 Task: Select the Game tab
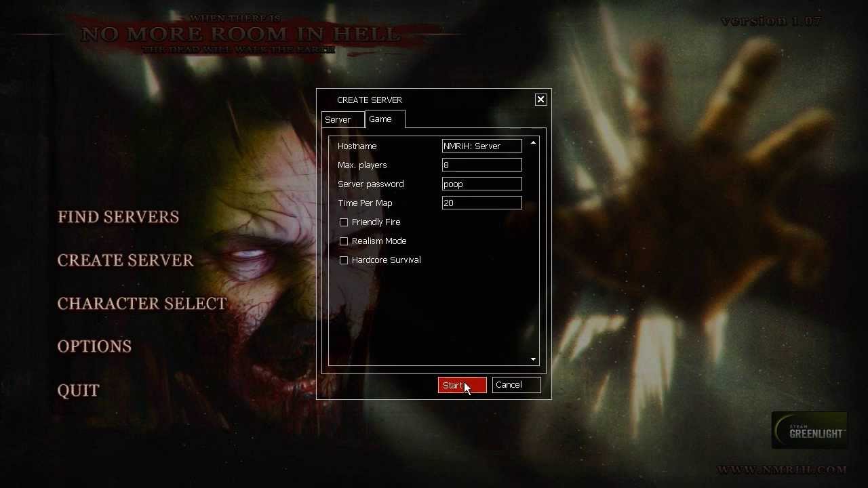(385, 119)
